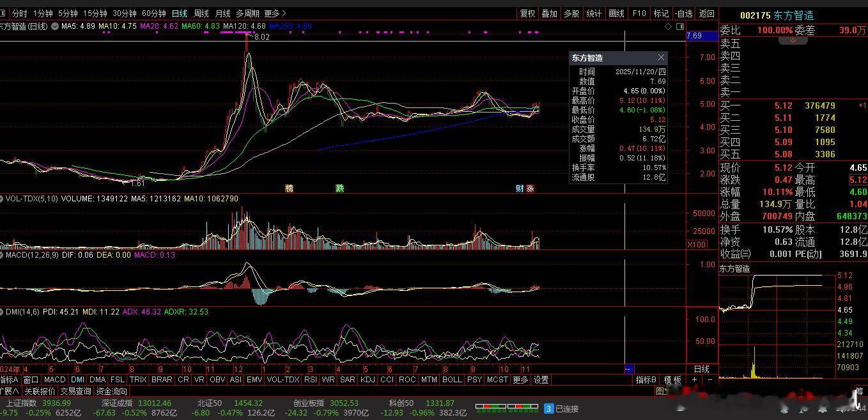Switch to the 周线 weekly chart
868x420 pixels.
click(201, 13)
